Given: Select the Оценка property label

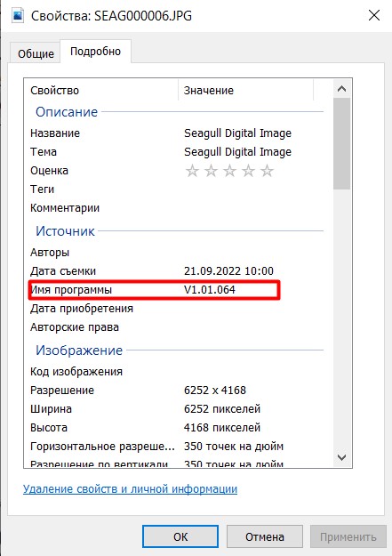Looking at the screenshot, I should (49, 171).
